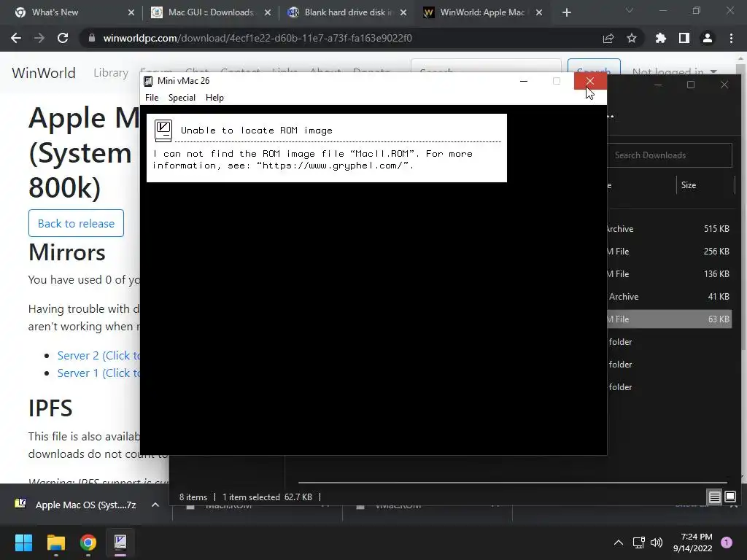
Task: Select the 256 KB file row
Action: (x=670, y=252)
